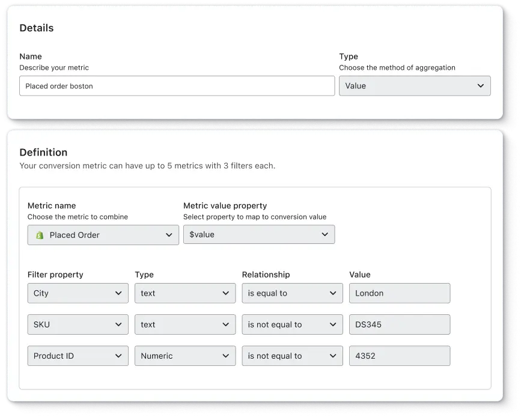
Task: Open the aggregation Type dropdown showing Value
Action: coord(415,86)
